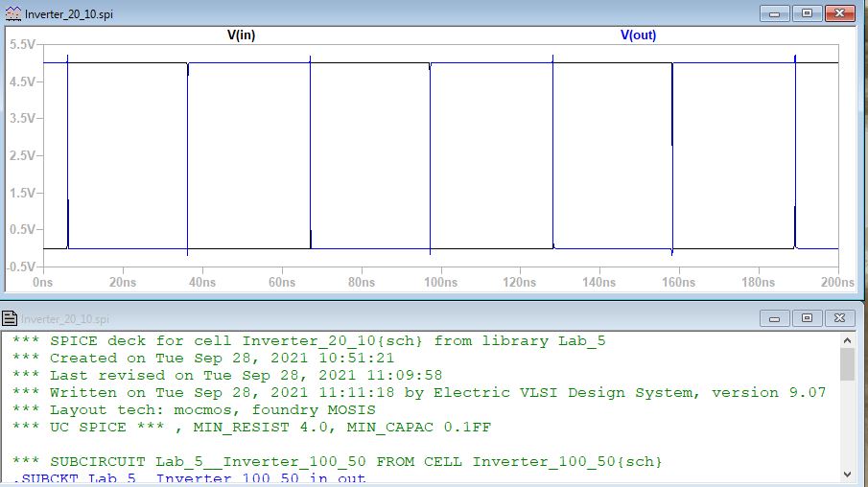
Task: Click the 'SUBCIRCUIT Lab_5__Inverter_100_50' comment line
Action: [x=337, y=461]
